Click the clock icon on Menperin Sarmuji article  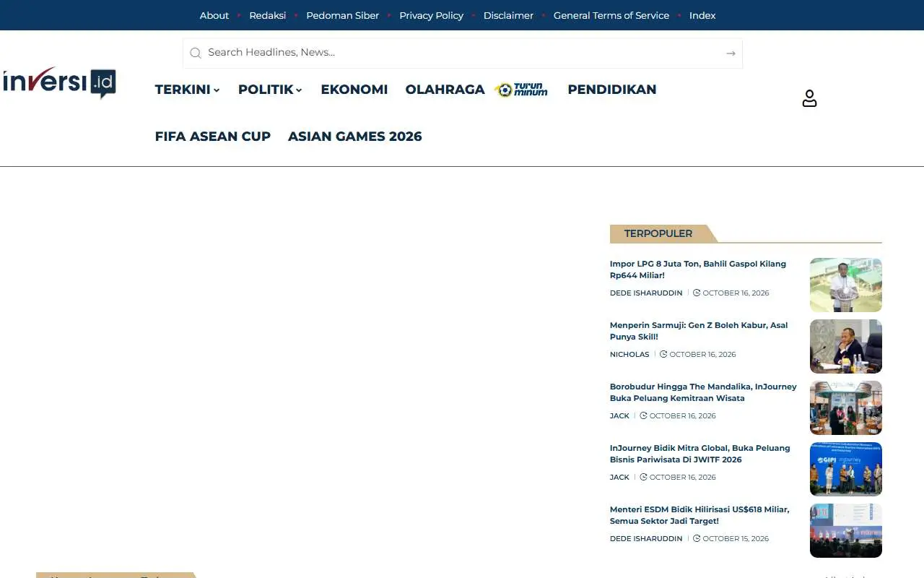[663, 355]
